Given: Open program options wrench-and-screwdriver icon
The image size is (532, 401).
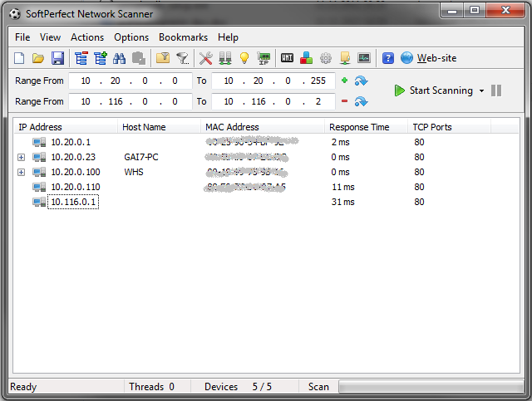Looking at the screenshot, I should 205,58.
